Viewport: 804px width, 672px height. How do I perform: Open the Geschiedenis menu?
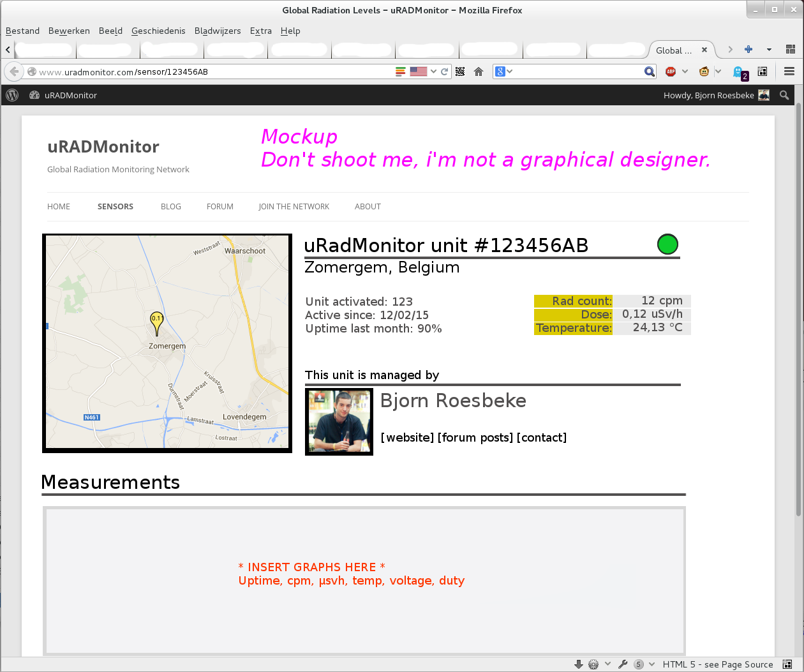click(x=158, y=31)
